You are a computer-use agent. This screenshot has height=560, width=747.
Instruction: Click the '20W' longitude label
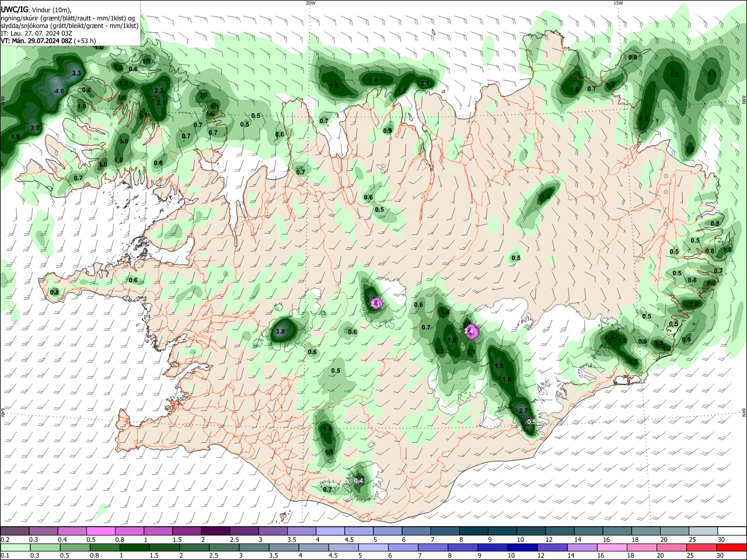[310, 3]
